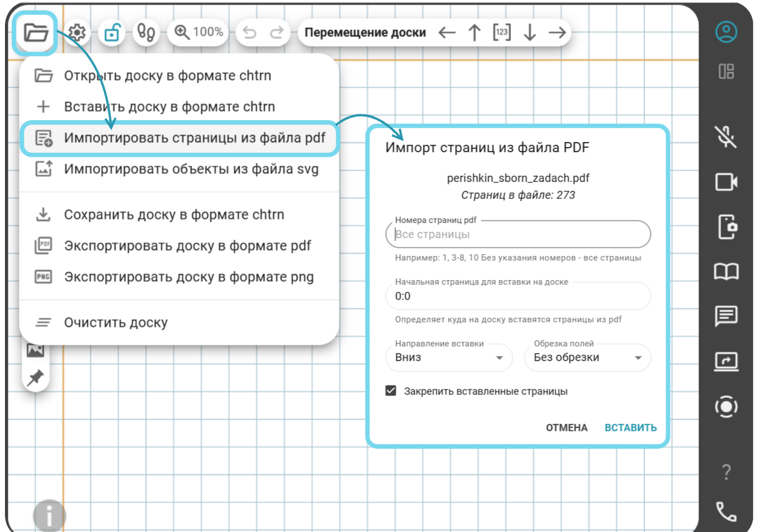Choose Экспортировать доску в формате png

(x=179, y=277)
